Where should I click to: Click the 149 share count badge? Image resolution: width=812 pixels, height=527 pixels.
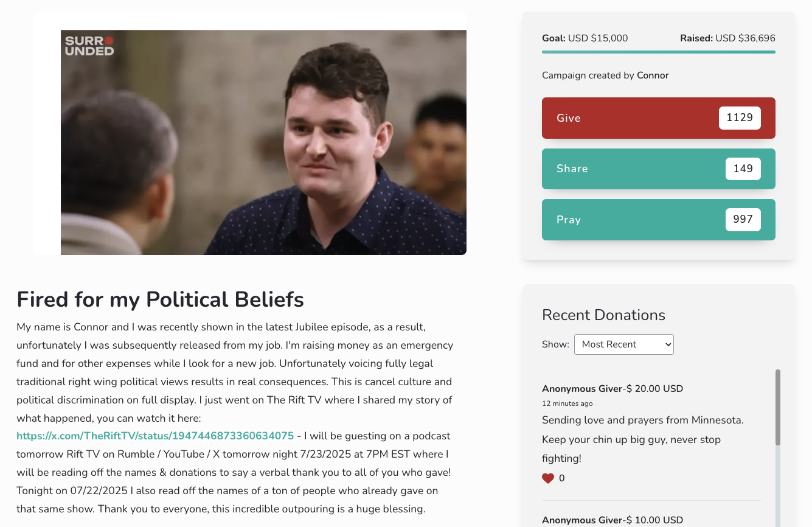743,169
